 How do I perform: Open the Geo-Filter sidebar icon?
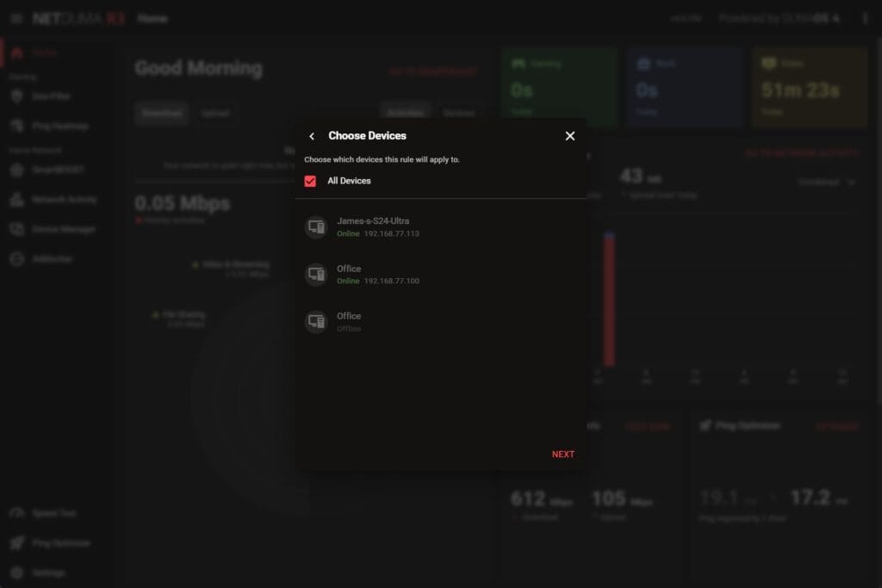pyautogui.click(x=16, y=96)
